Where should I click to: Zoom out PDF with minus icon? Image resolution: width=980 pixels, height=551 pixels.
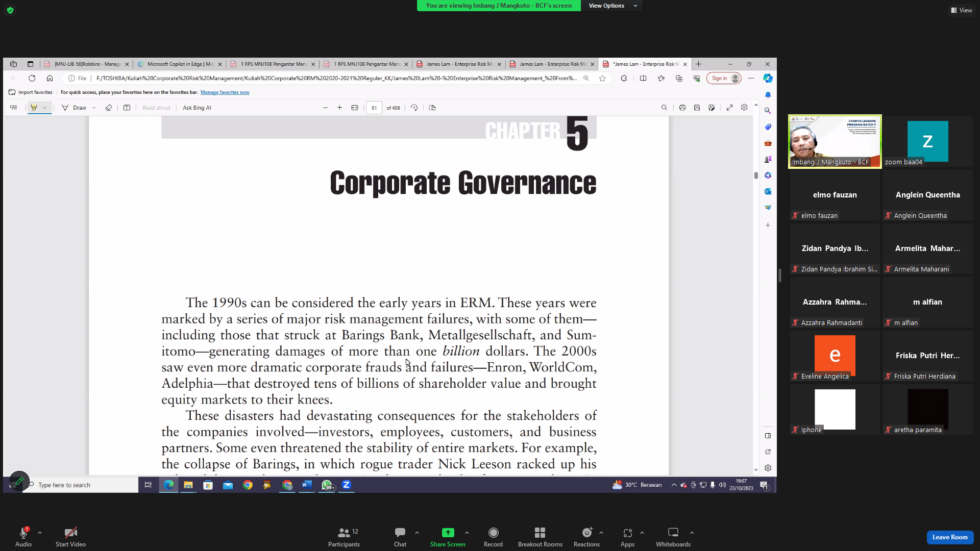(x=325, y=108)
